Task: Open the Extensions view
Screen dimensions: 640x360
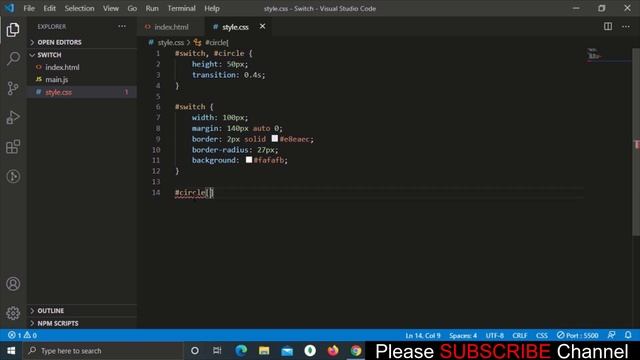Action: tap(13, 147)
